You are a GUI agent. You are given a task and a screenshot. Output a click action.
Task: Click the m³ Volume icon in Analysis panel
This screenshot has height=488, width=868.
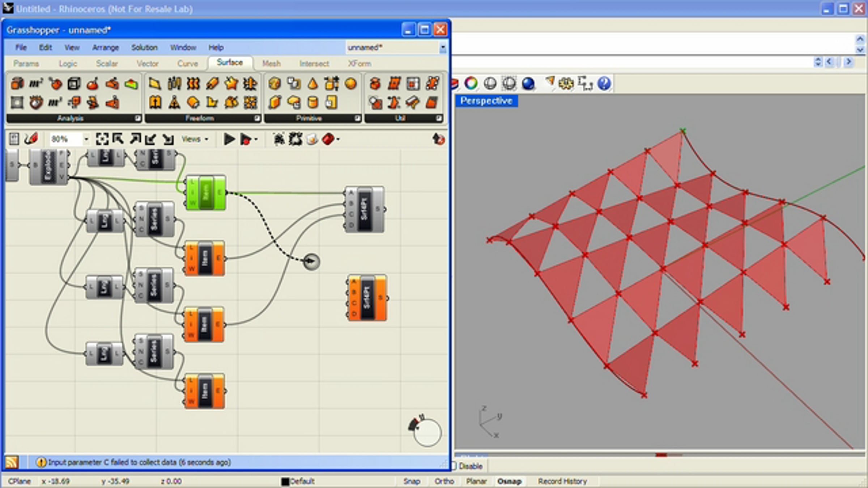tap(55, 103)
